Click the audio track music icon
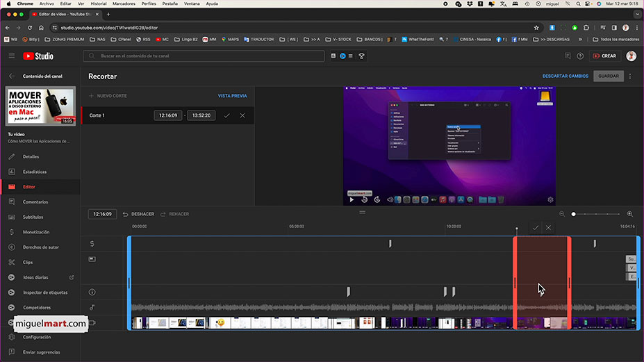Screen dimensions: 644x362 click(x=92, y=307)
